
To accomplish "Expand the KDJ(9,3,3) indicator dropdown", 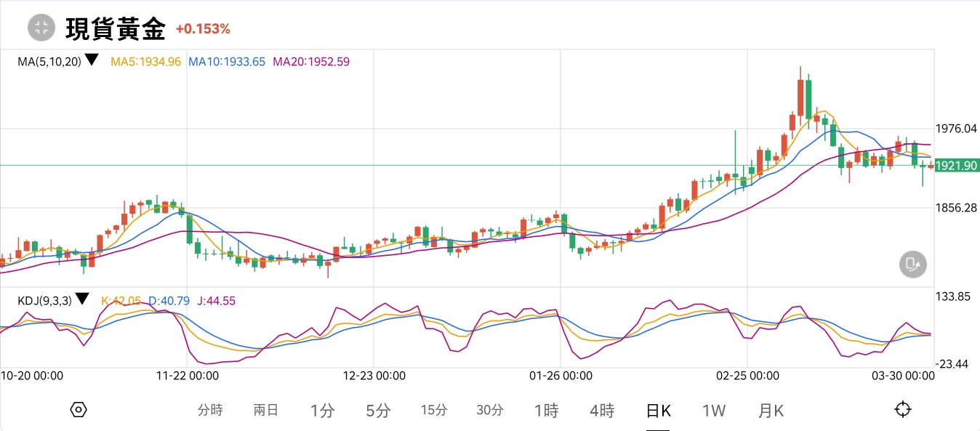I will [82, 299].
